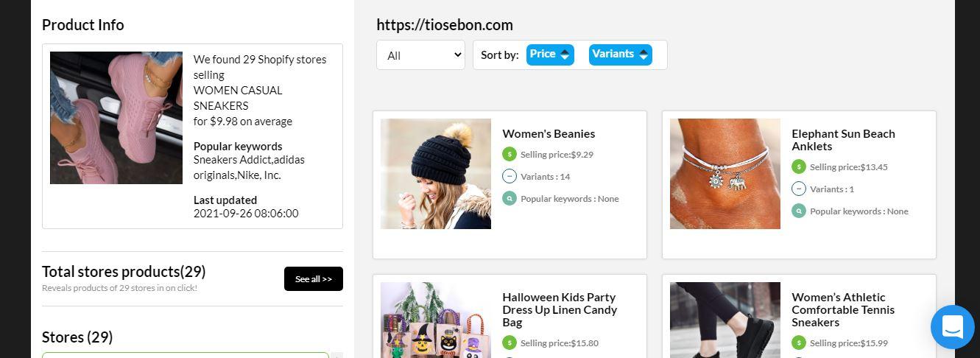980x358 pixels.
Task: Sort products by Price
Action: [x=550, y=55]
